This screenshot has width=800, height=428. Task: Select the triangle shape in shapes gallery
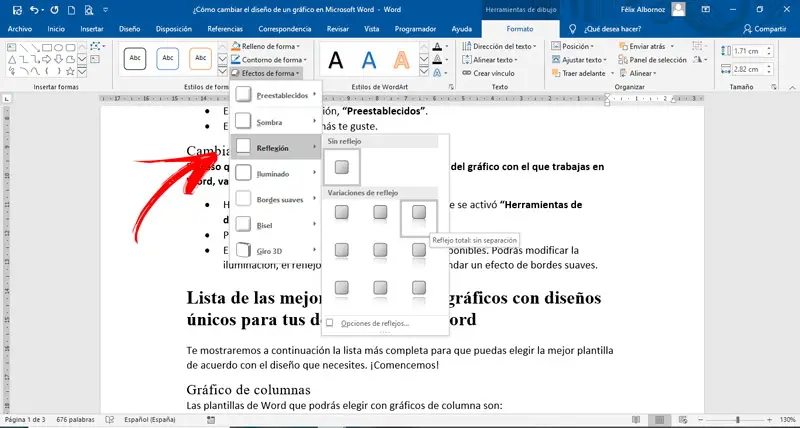pyautogui.click(x=11, y=60)
